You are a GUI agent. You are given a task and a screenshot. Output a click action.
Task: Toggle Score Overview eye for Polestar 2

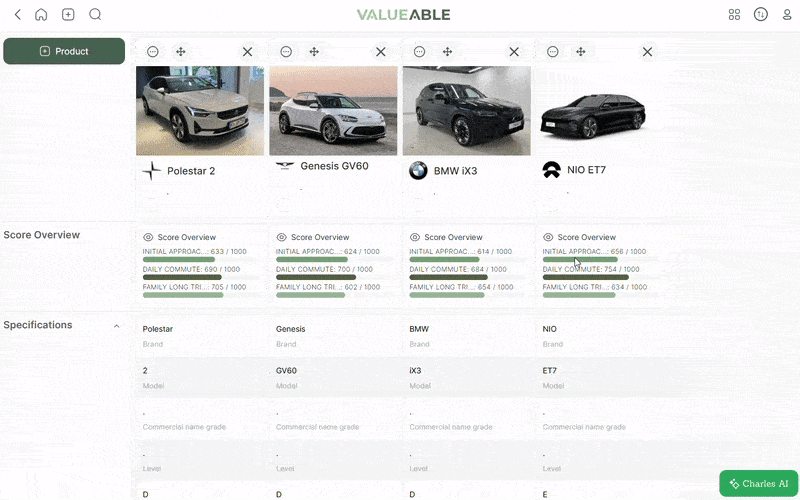tap(148, 238)
